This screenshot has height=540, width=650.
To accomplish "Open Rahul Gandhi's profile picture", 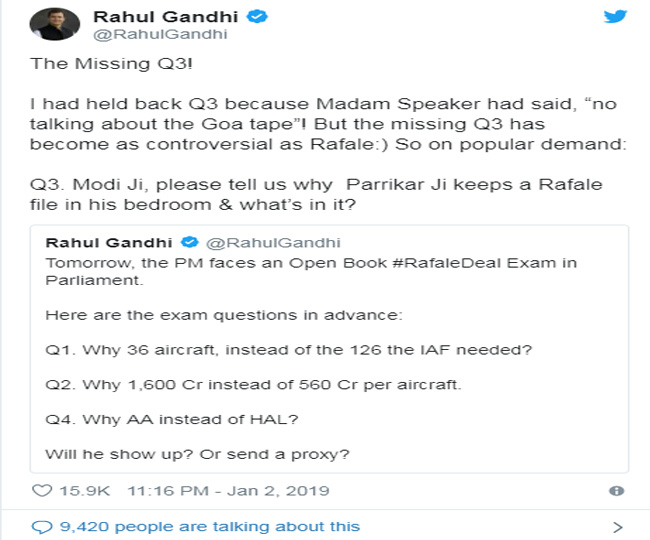I will (55, 24).
